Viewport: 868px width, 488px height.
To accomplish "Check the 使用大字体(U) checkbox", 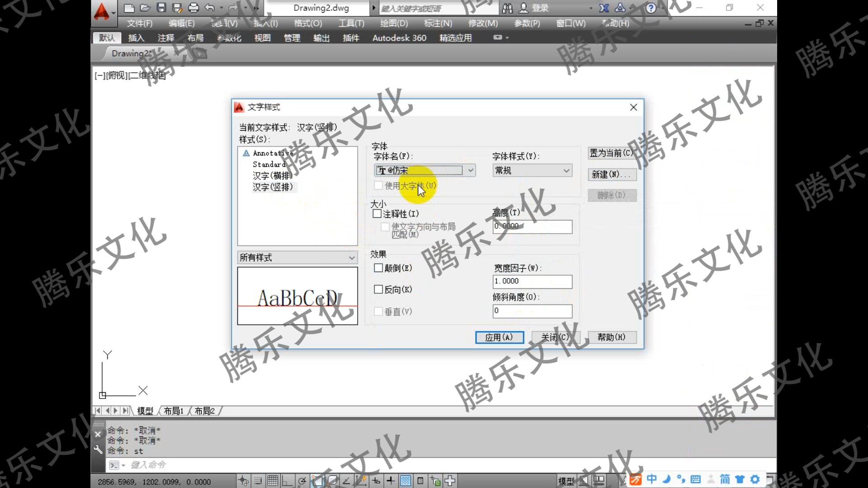I will pyautogui.click(x=378, y=185).
